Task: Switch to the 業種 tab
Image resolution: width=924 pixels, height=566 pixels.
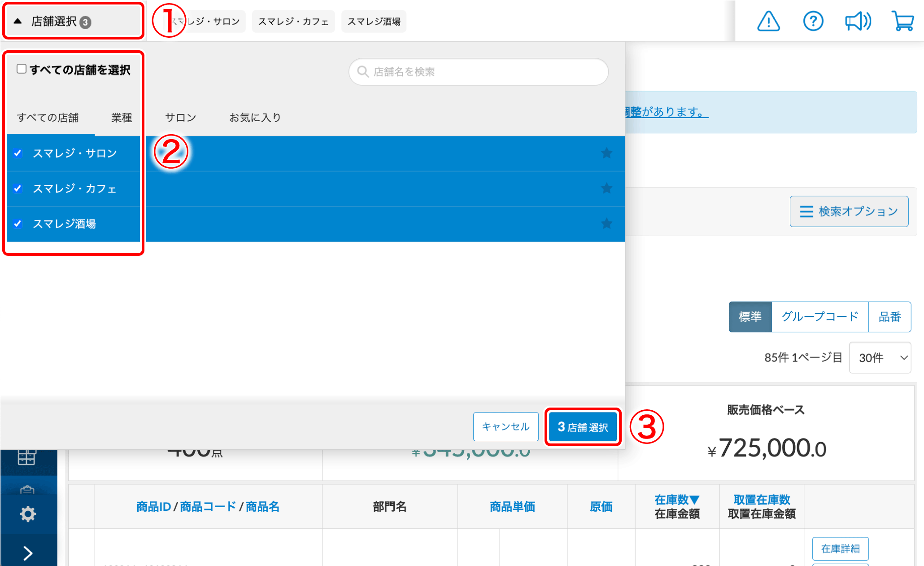Action: pyautogui.click(x=121, y=118)
